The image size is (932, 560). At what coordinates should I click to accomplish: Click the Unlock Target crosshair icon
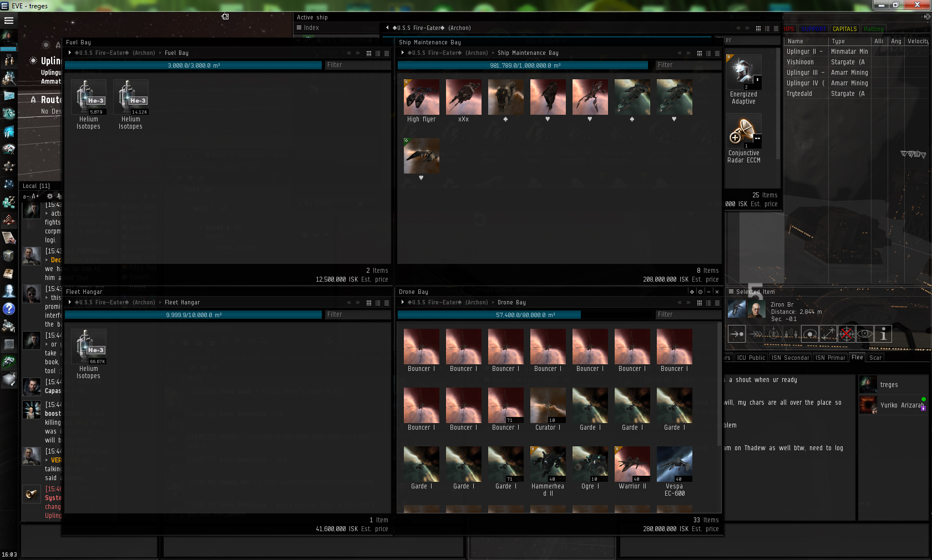pos(847,334)
